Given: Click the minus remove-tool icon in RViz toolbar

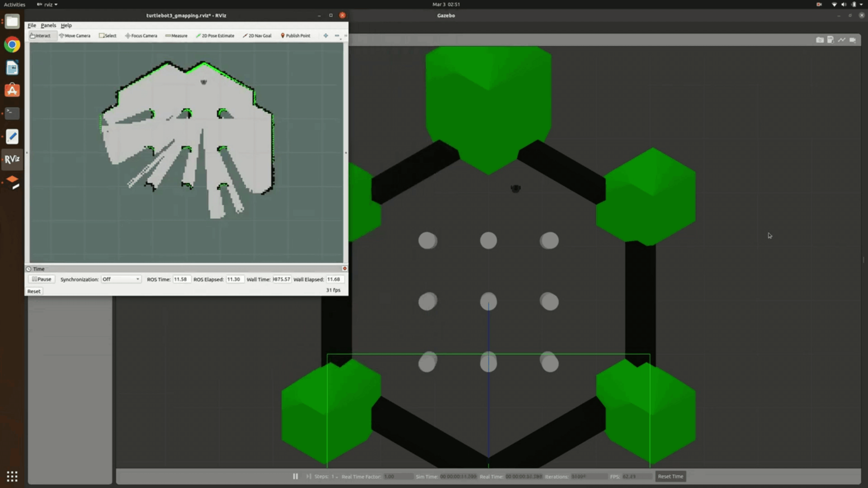Looking at the screenshot, I should (x=337, y=36).
